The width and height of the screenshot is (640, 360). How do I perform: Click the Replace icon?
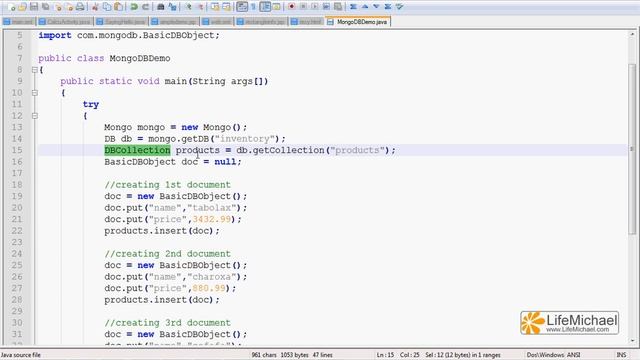pyautogui.click(x=173, y=7)
